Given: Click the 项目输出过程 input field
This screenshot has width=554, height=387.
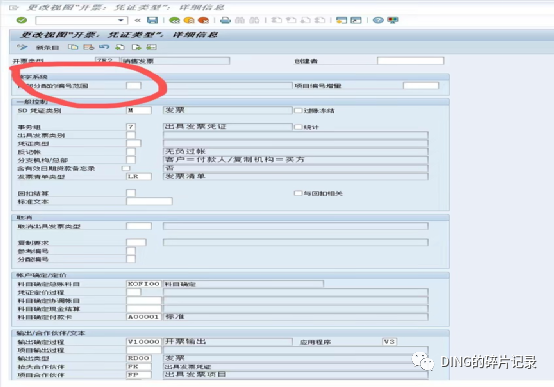Looking at the screenshot, I should tap(144, 350).
